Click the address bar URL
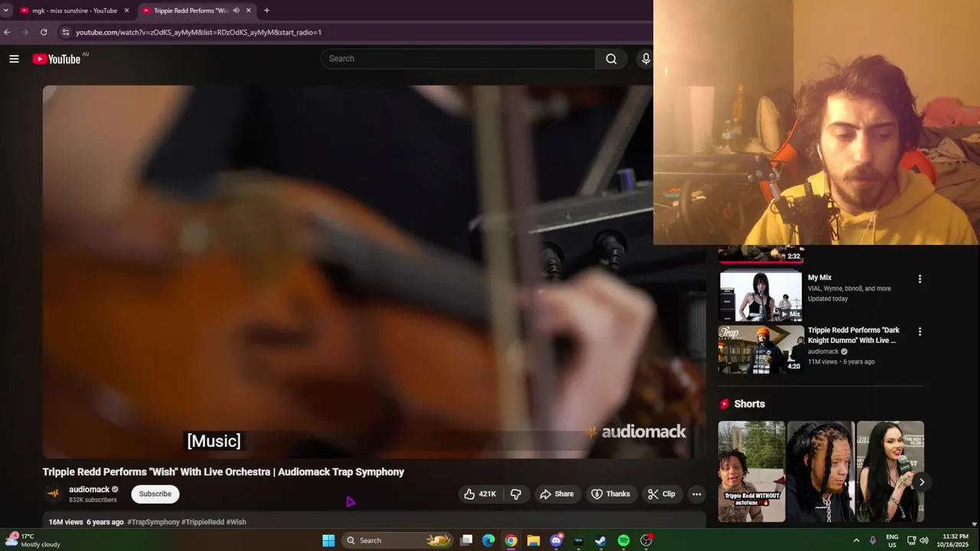The width and height of the screenshot is (980, 551). coord(198,32)
